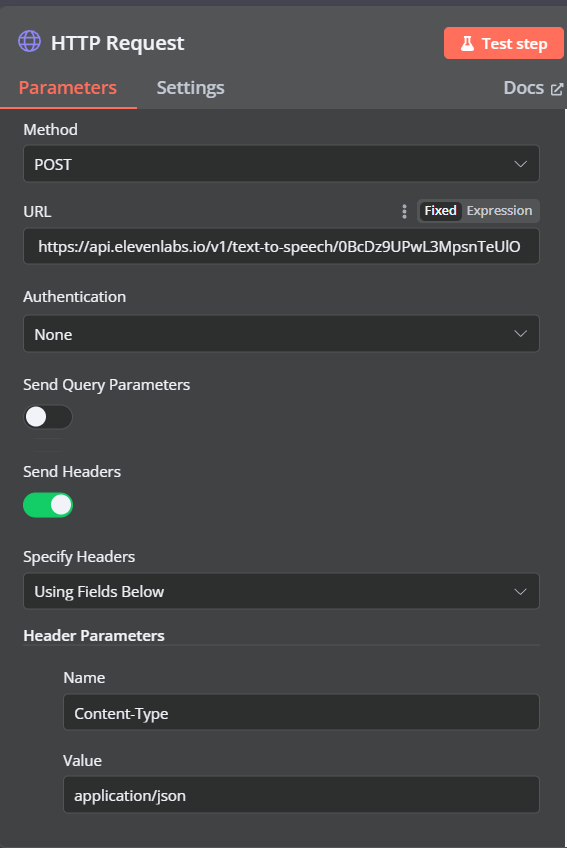The width and height of the screenshot is (567, 848).
Task: Click the Method label
Action: (50, 129)
